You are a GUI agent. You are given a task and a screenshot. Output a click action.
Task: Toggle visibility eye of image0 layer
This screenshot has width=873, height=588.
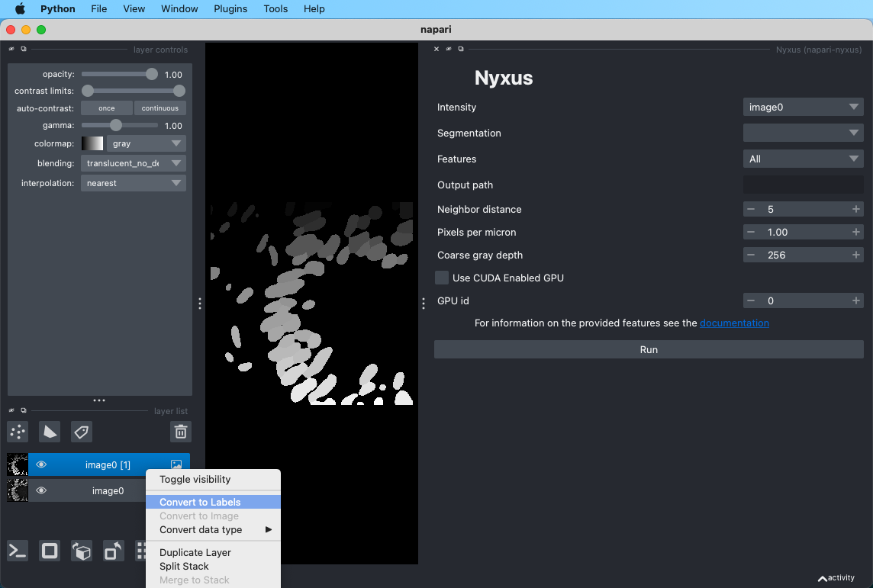41,490
